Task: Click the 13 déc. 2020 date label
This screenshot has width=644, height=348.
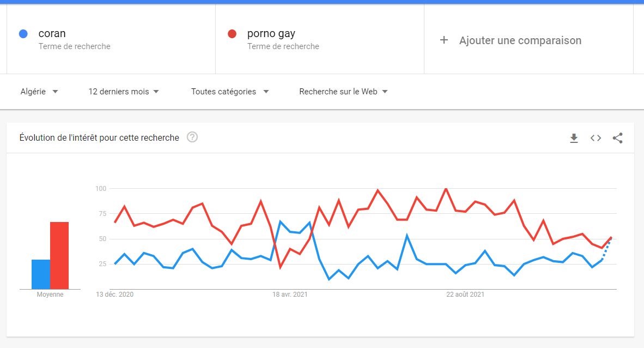Action: [x=114, y=295]
